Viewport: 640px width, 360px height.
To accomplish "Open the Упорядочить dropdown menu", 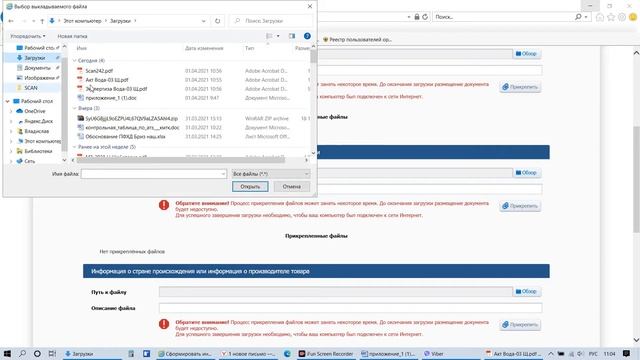I will coord(28,36).
